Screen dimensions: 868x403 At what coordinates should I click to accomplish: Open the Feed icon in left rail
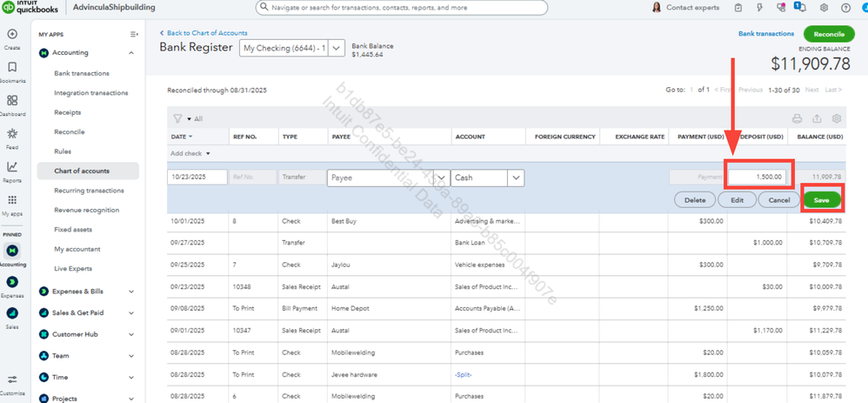coord(12,133)
